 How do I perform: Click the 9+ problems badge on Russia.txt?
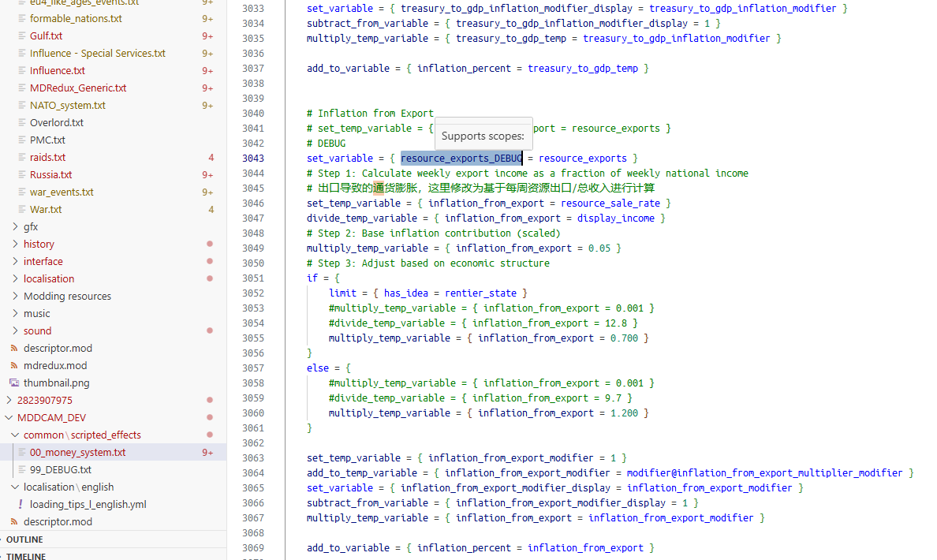point(207,175)
